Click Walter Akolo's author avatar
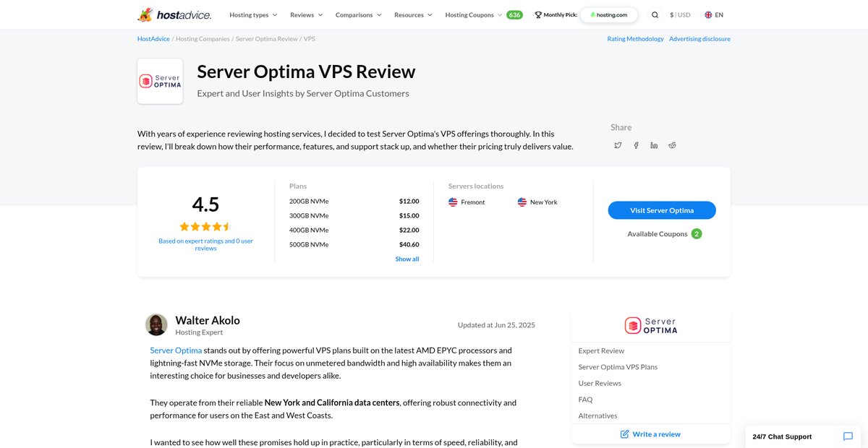 (156, 324)
